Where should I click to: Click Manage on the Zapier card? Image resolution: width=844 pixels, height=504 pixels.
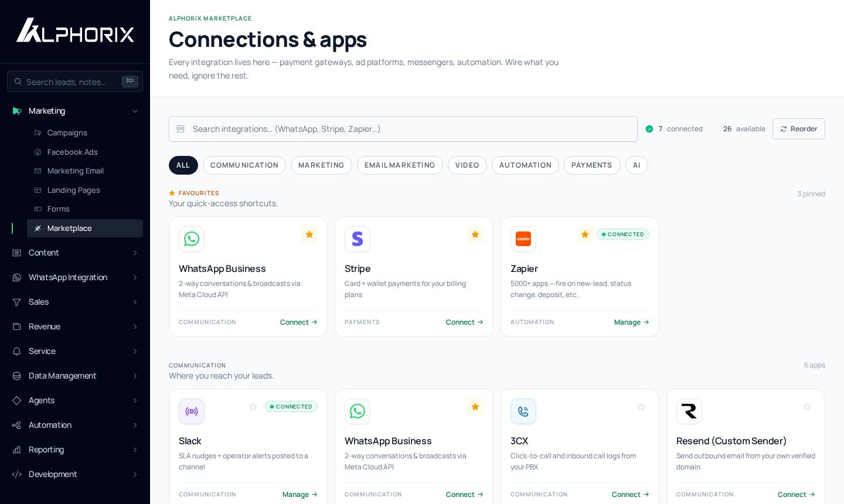point(632,322)
